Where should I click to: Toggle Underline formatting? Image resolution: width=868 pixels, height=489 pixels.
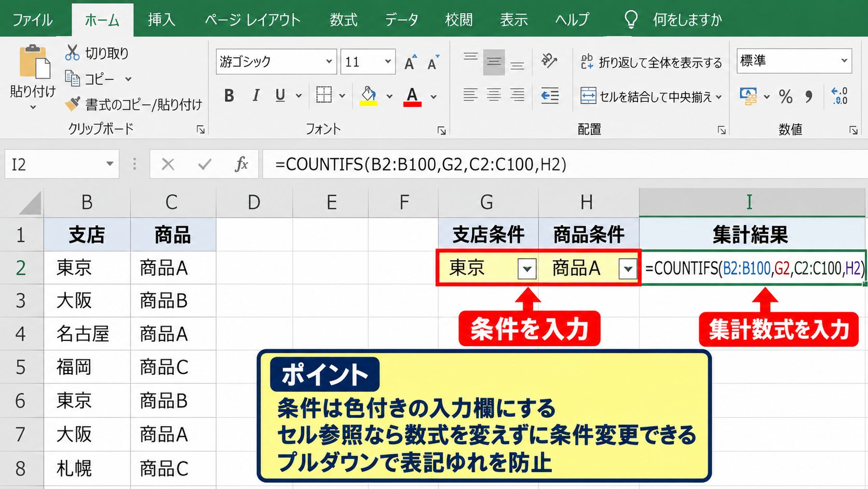[x=280, y=96]
